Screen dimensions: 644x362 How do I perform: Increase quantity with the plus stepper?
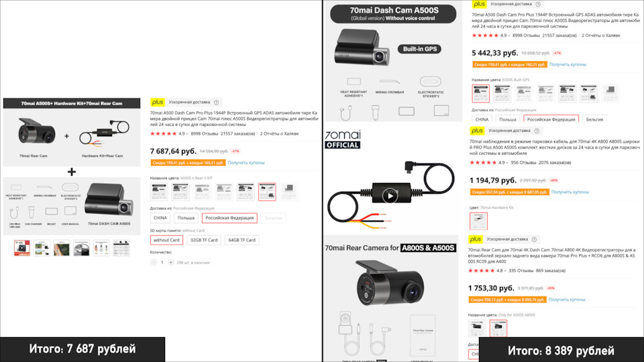point(171,262)
